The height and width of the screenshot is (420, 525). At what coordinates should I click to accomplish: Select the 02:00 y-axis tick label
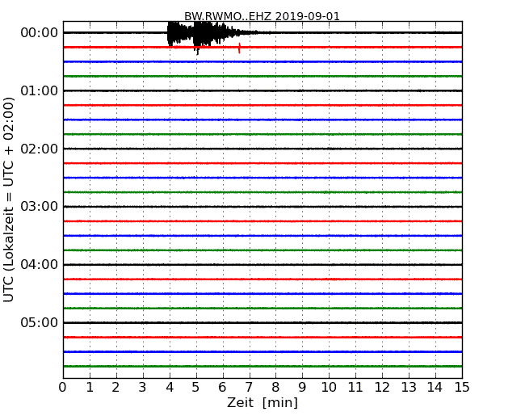[x=40, y=149]
